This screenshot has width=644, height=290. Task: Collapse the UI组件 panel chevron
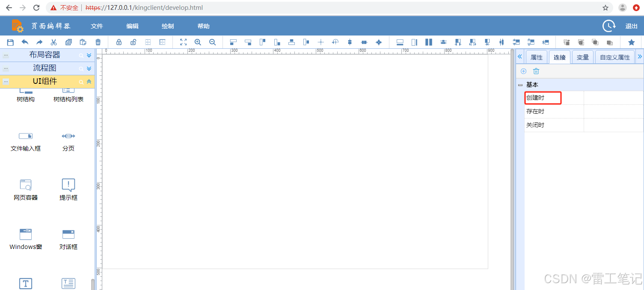(x=89, y=82)
